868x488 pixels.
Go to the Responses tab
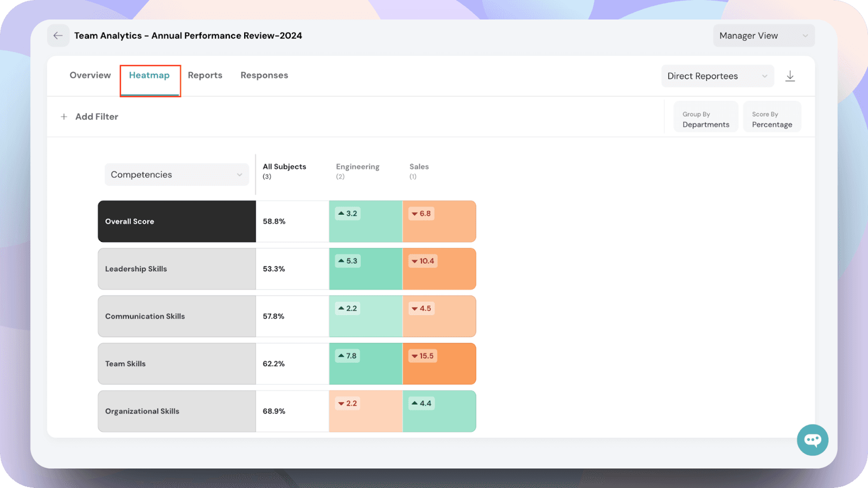pyautogui.click(x=264, y=75)
